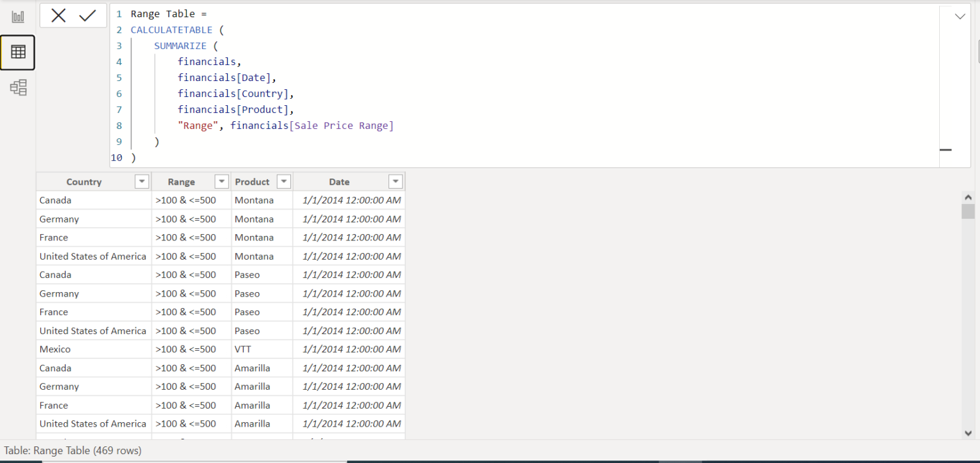Open the Range column filter dropdown

221,181
